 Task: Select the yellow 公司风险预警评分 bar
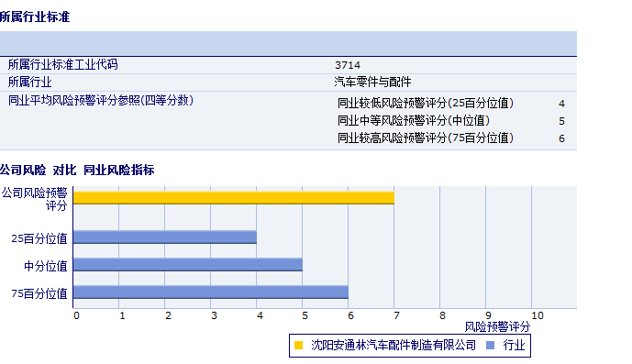click(234, 198)
